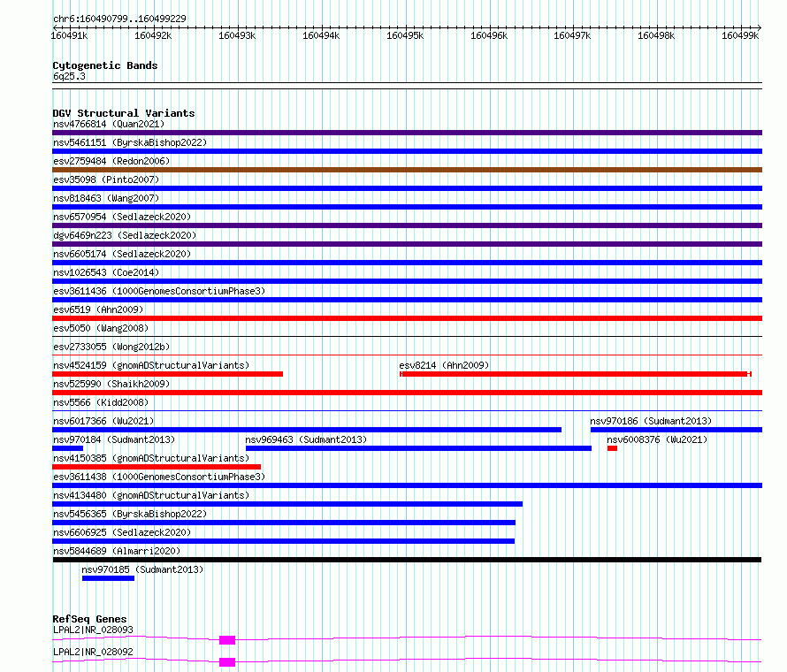This screenshot has height=672, width=787.
Task: Click the chr6:160490799..160499229 coordinate text
Action: coord(119,19)
